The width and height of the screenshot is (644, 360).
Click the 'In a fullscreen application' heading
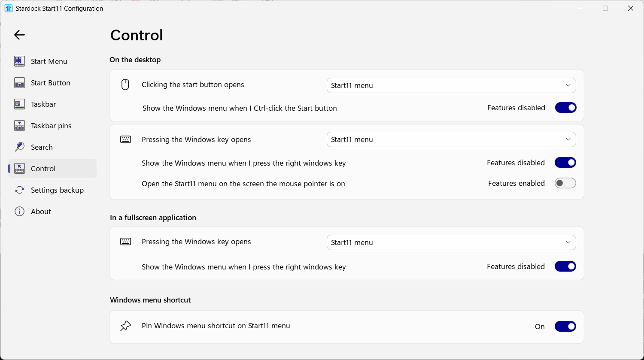(153, 218)
